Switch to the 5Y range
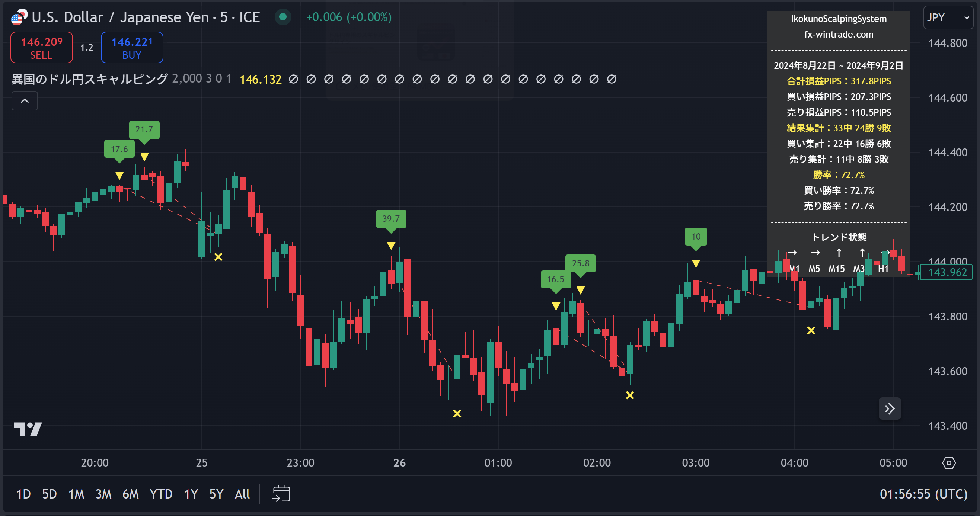The height and width of the screenshot is (516, 980). point(216,494)
